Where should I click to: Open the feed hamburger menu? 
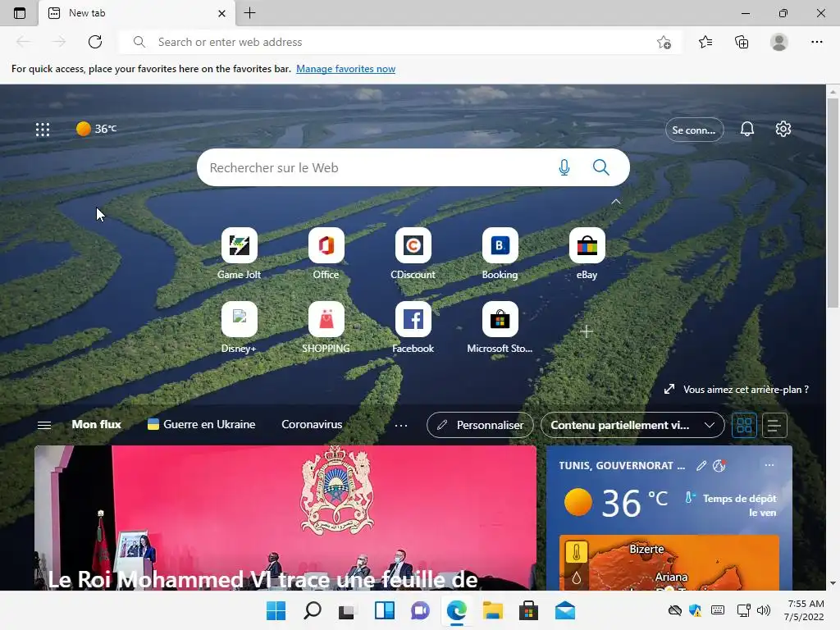(x=44, y=425)
